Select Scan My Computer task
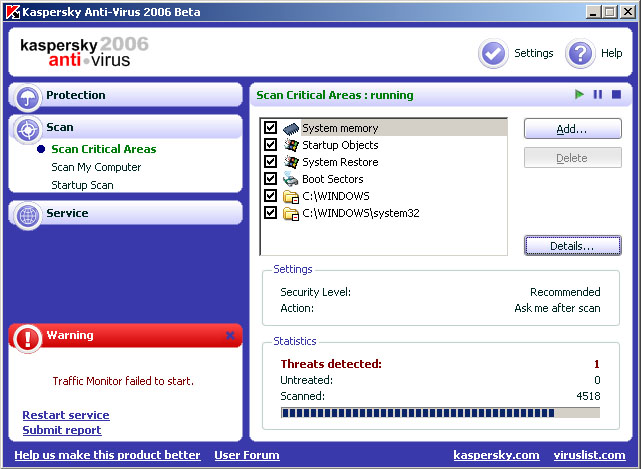 (x=96, y=167)
